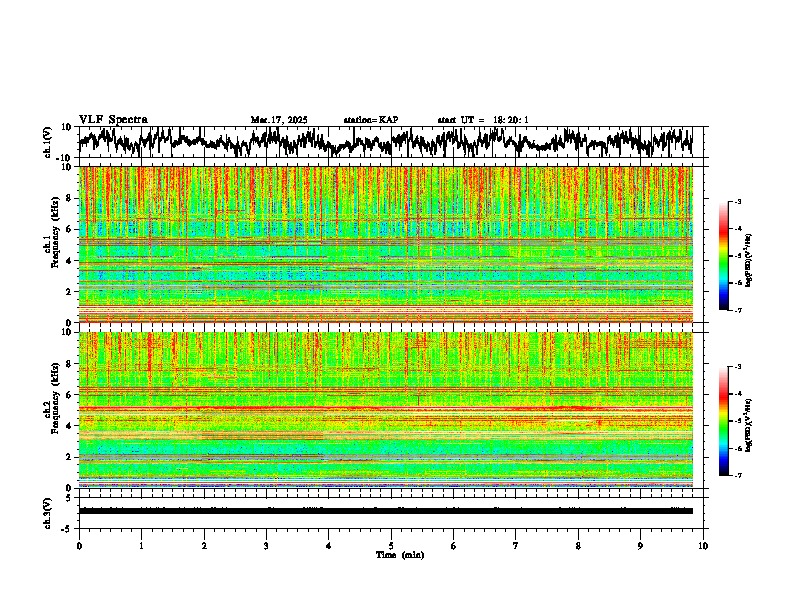Click time axis tick label "10" at right end
This screenshot has width=792, height=612.
703,546
